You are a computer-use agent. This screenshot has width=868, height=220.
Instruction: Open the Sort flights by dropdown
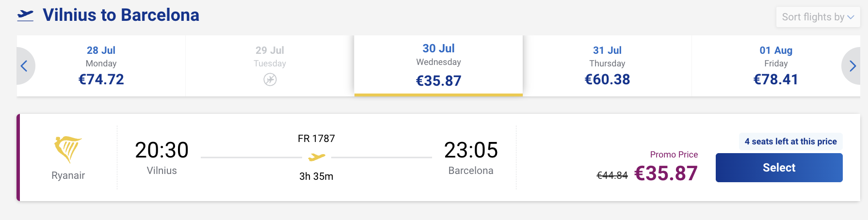818,17
